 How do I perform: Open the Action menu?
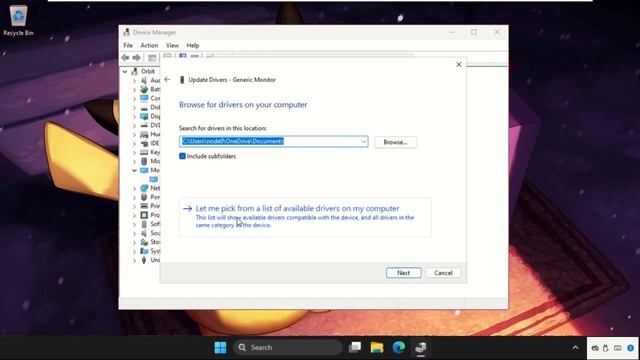[149, 45]
